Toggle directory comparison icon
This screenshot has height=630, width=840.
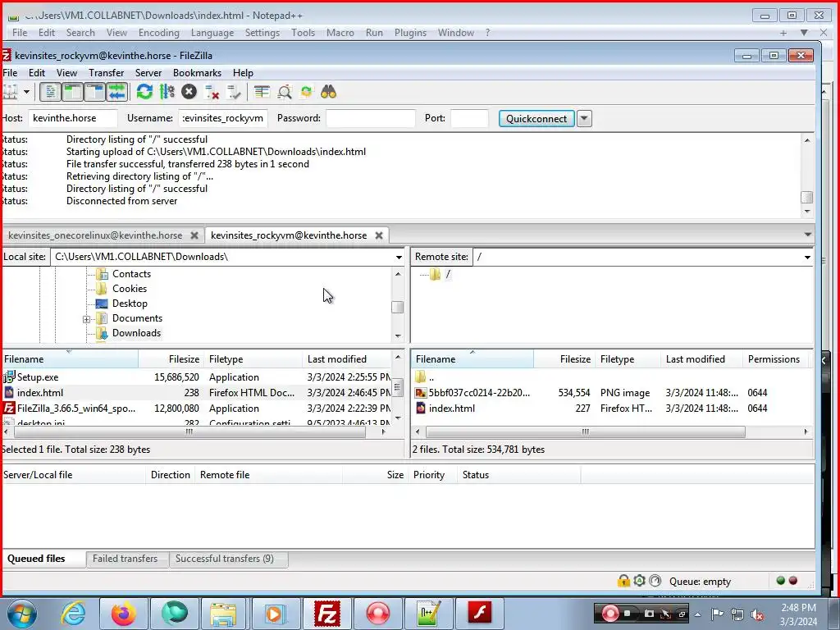285,92
